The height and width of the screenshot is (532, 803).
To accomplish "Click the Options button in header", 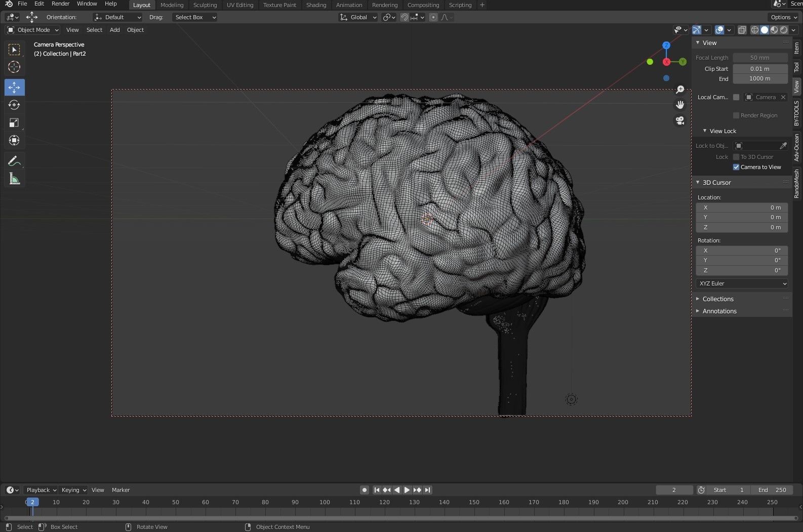I will pyautogui.click(x=783, y=17).
